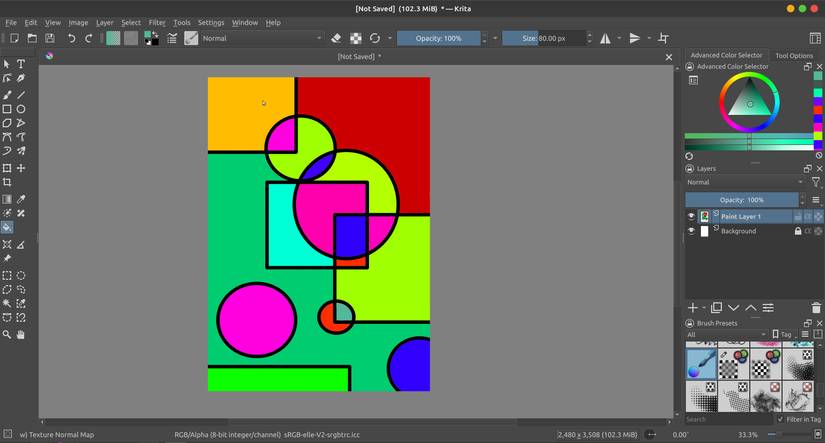Uncheck the Filter in Tag checkbox
This screenshot has height=443, width=825.
coord(779,420)
